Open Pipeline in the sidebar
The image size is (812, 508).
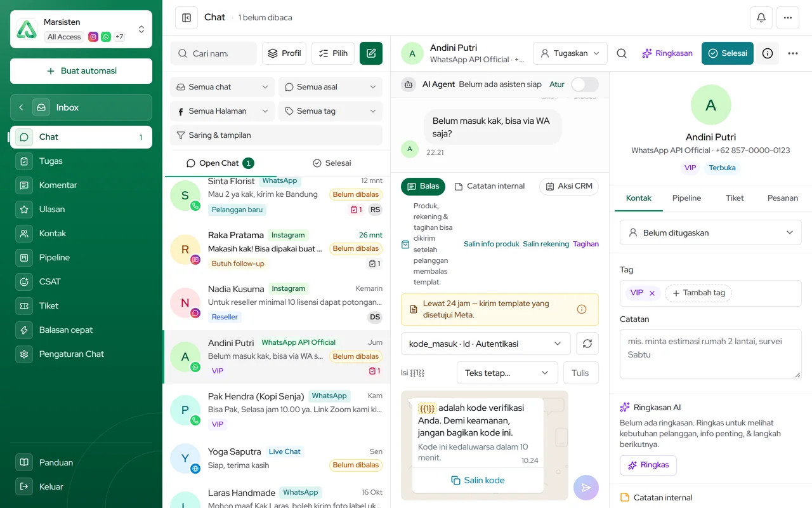tap(81, 257)
